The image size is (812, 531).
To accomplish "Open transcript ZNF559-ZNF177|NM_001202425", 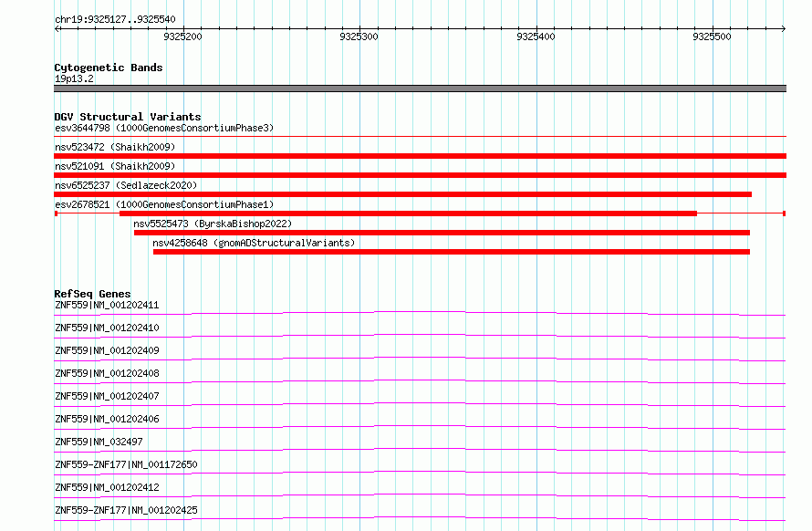I will click(x=126, y=510).
